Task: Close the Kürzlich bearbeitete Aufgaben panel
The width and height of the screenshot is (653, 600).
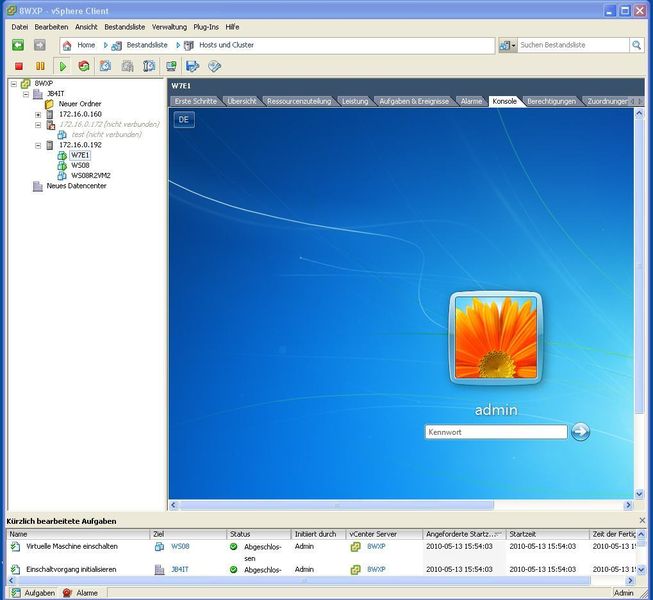Action: tap(642, 520)
